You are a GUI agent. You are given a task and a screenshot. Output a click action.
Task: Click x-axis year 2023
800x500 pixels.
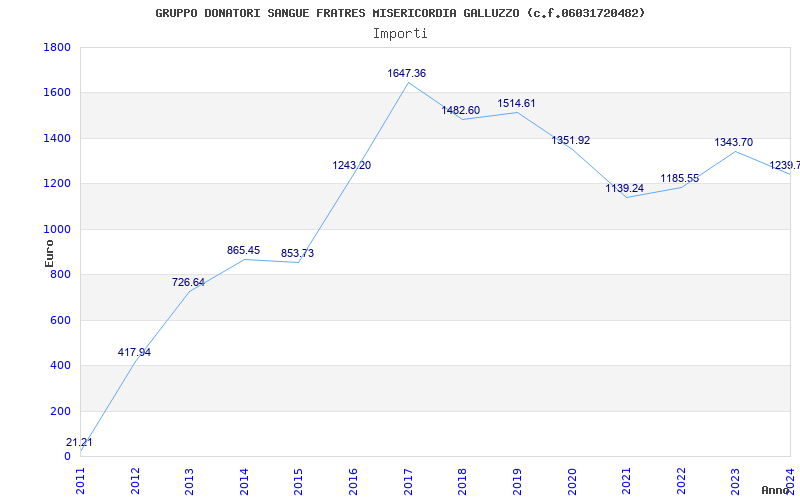[736, 481]
